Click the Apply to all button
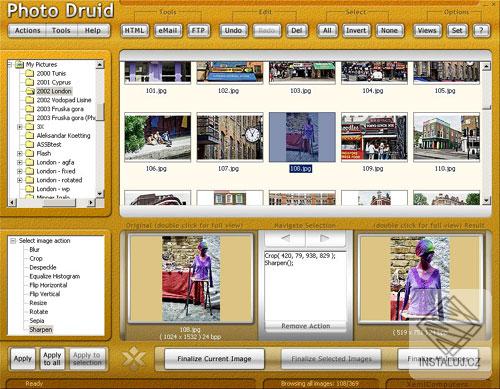Screen dimensions: 500x389 (52, 359)
